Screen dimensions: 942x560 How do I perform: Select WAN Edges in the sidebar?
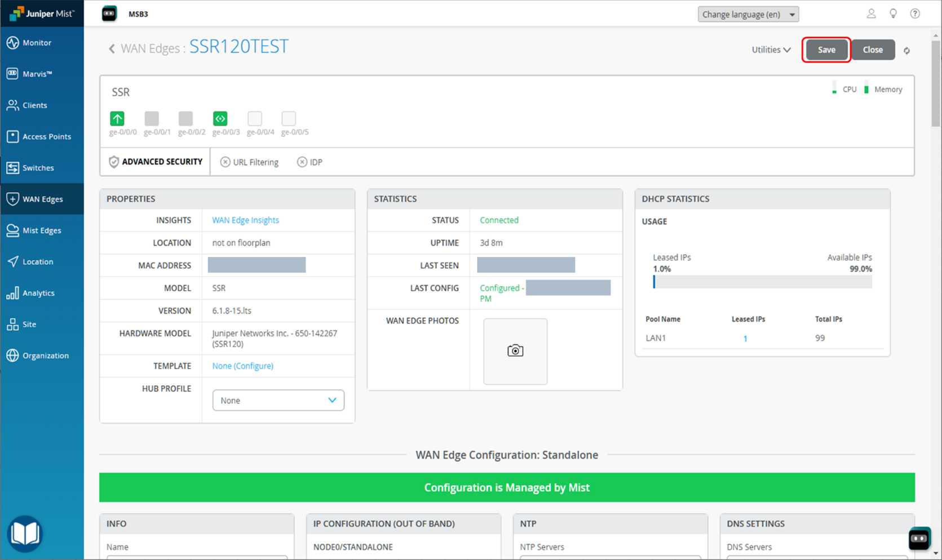(42, 199)
